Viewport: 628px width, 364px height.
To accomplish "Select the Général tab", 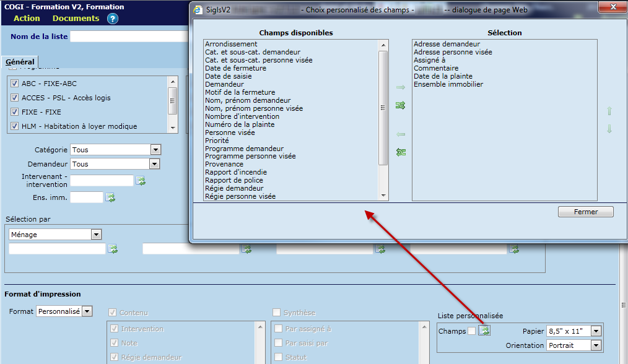I will 20,62.
